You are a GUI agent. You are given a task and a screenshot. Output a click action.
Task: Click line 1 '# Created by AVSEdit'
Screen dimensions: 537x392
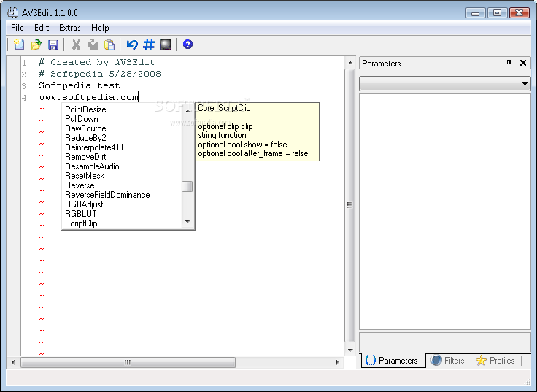97,62
